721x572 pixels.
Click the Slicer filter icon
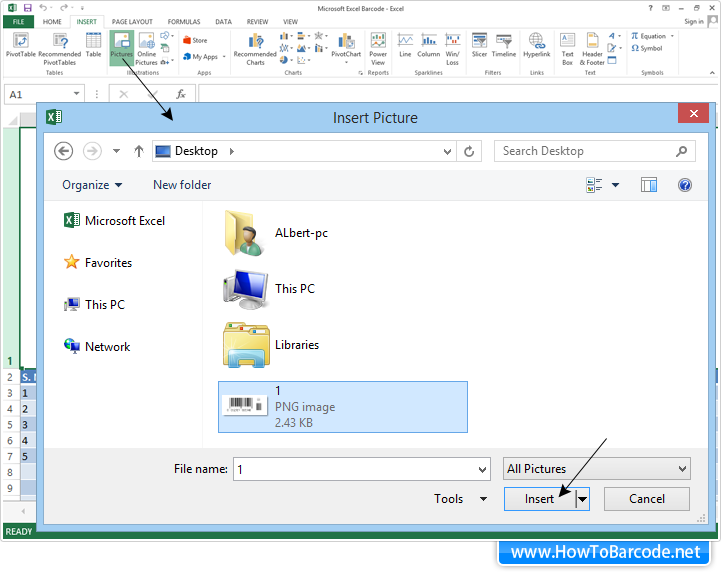click(x=479, y=45)
